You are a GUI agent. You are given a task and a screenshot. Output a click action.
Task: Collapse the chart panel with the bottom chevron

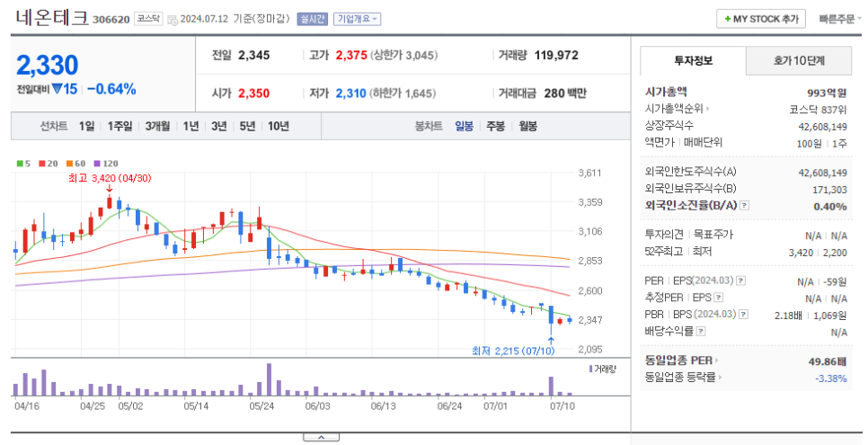tap(321, 438)
